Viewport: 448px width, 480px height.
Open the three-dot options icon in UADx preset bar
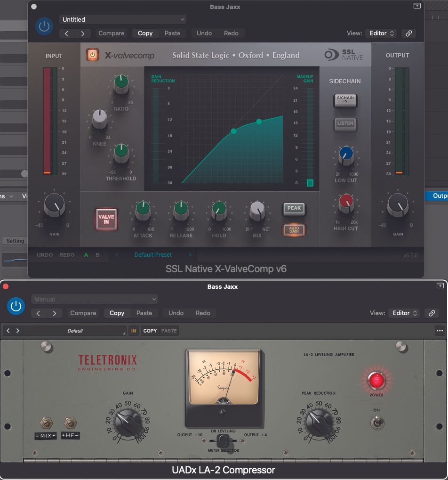tap(440, 331)
